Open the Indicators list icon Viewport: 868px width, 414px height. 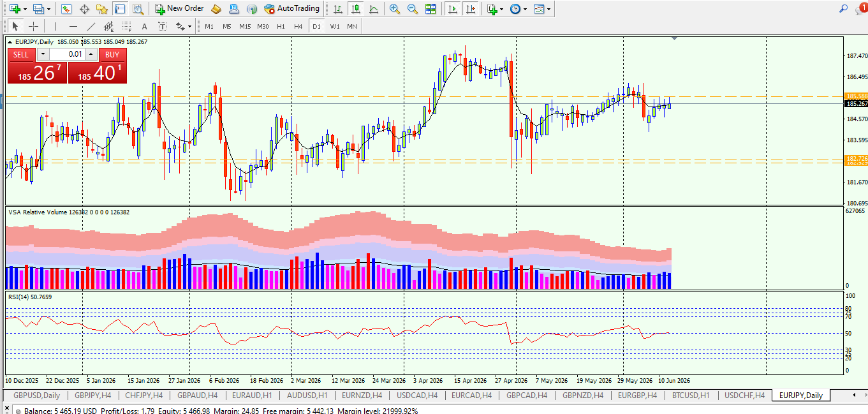491,8
